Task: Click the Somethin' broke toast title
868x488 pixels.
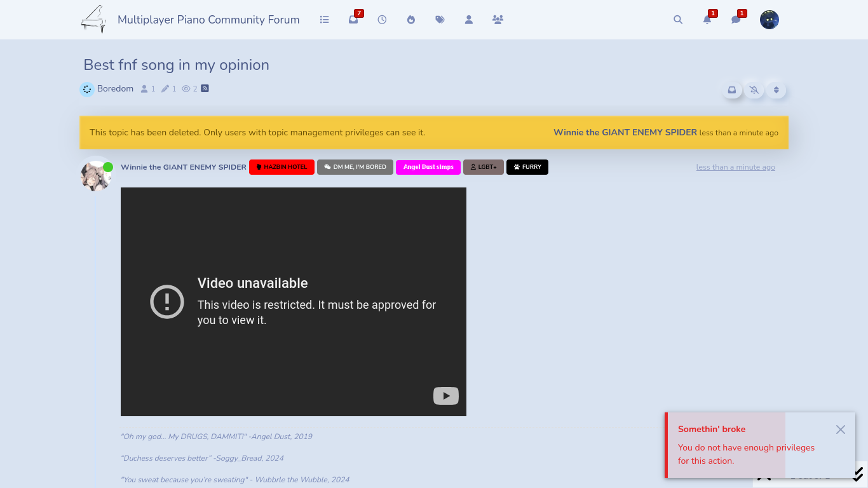Action: [x=712, y=429]
